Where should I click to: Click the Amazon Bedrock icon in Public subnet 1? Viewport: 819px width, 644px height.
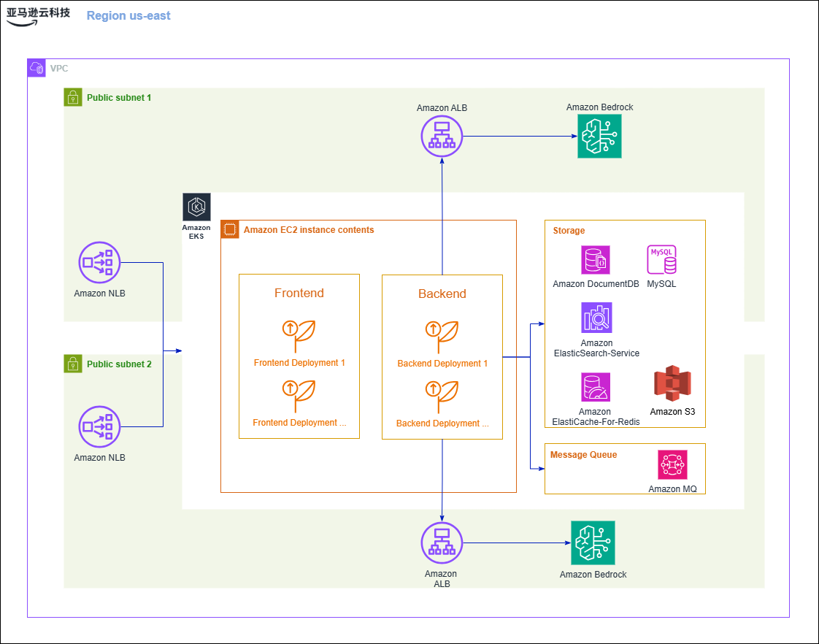599,137
